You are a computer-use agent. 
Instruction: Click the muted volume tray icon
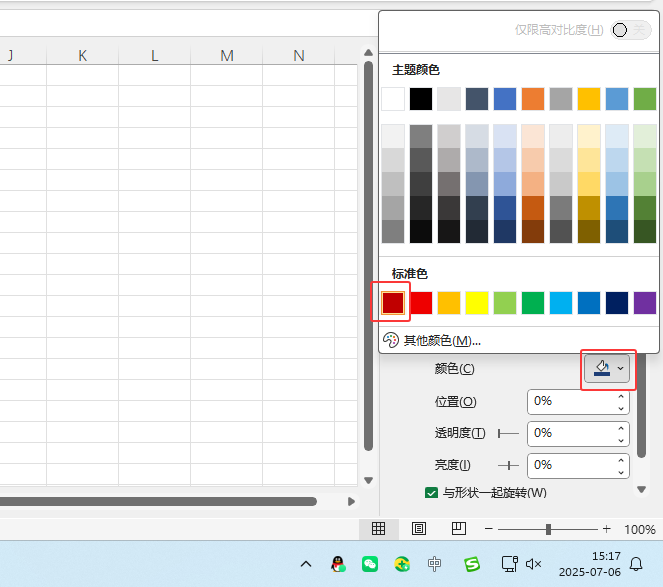tap(534, 564)
